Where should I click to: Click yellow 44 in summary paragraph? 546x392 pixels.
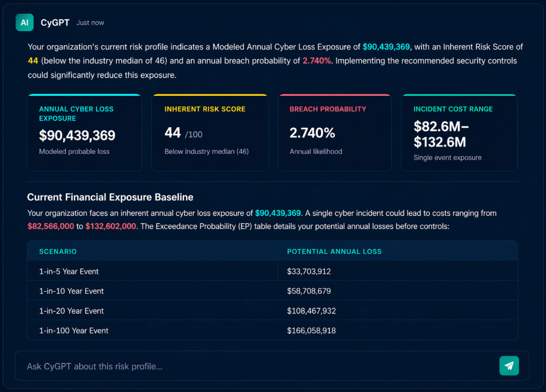coord(33,61)
